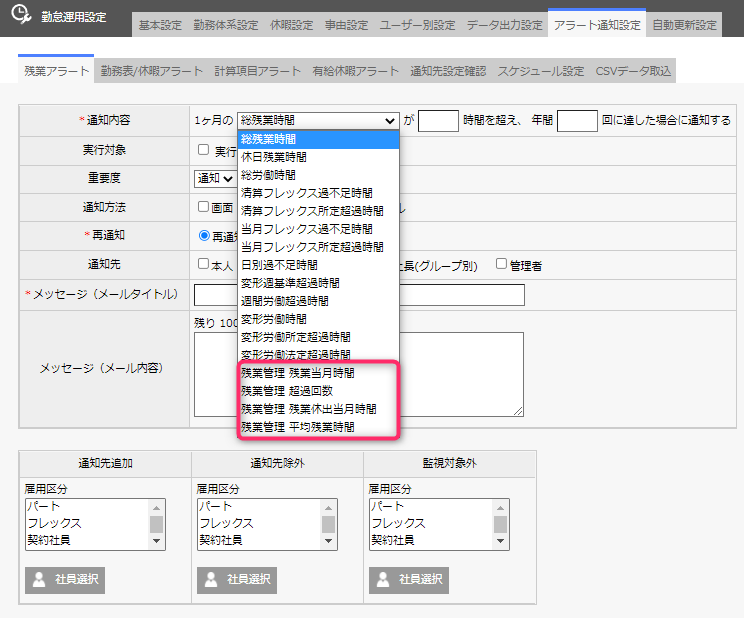Open the 勤務体系設定 tab
Screen dimensions: 744x618
pyautogui.click(x=226, y=25)
